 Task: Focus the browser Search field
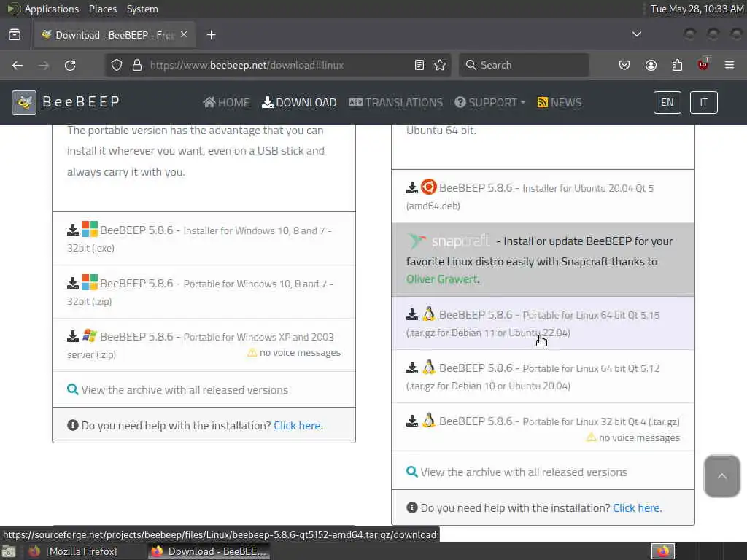coord(524,65)
